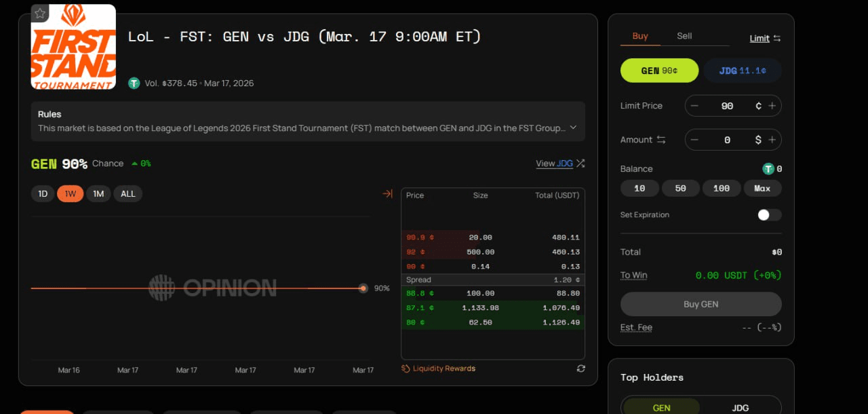
Task: Click the star favorite icon
Action: [40, 14]
